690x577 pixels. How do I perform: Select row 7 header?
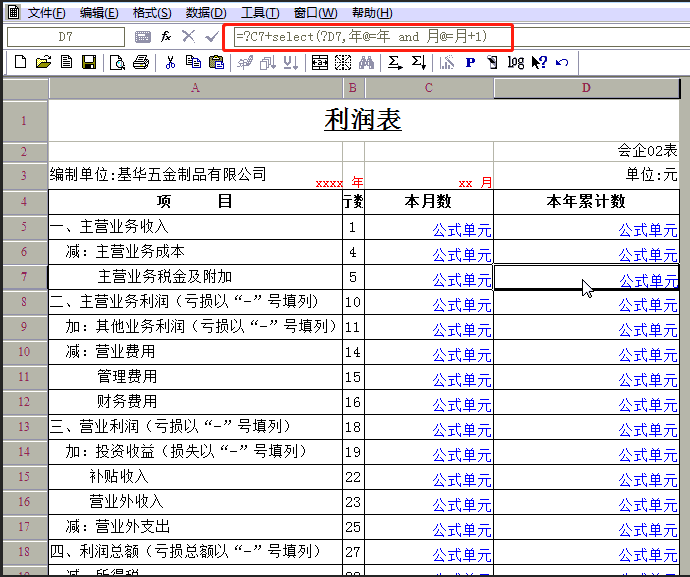pos(24,277)
